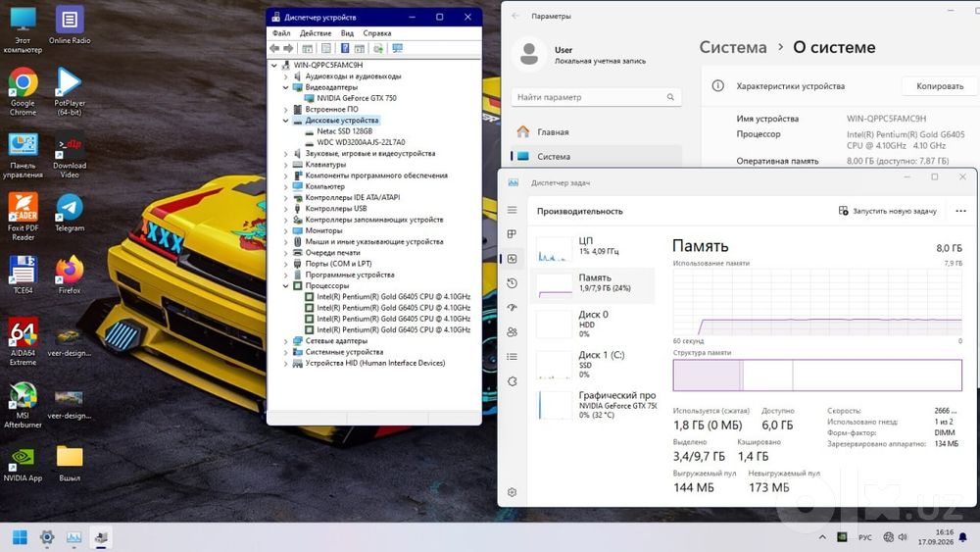Select the PotPlayer (64-bit) desktop icon
This screenshot has width=980, height=552.
(x=70, y=91)
